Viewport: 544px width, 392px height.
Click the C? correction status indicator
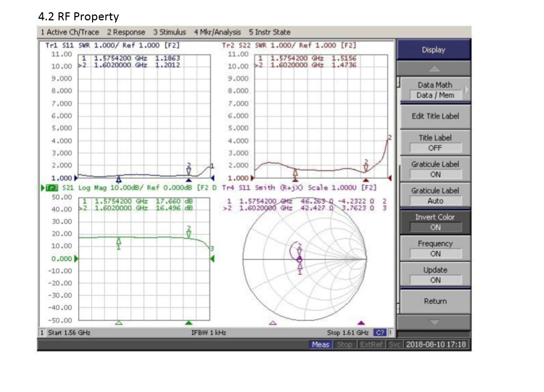tap(379, 333)
